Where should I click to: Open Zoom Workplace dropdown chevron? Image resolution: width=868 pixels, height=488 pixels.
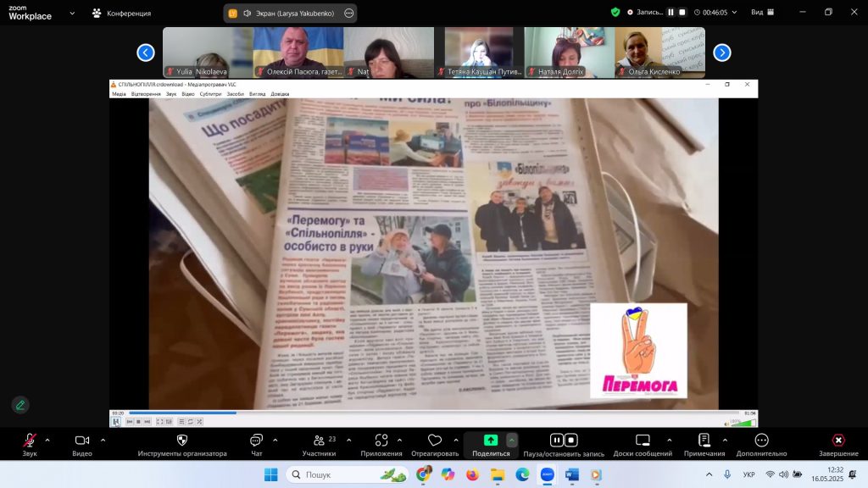tap(72, 13)
